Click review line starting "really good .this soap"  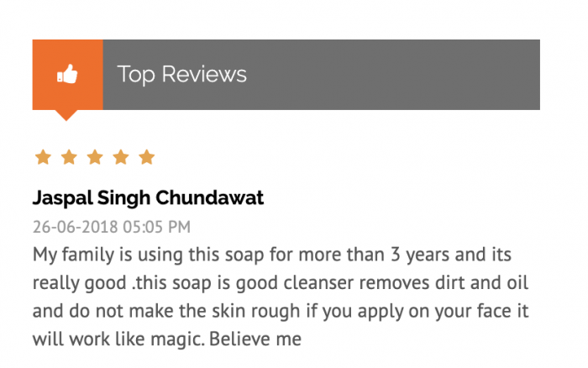click(x=281, y=283)
